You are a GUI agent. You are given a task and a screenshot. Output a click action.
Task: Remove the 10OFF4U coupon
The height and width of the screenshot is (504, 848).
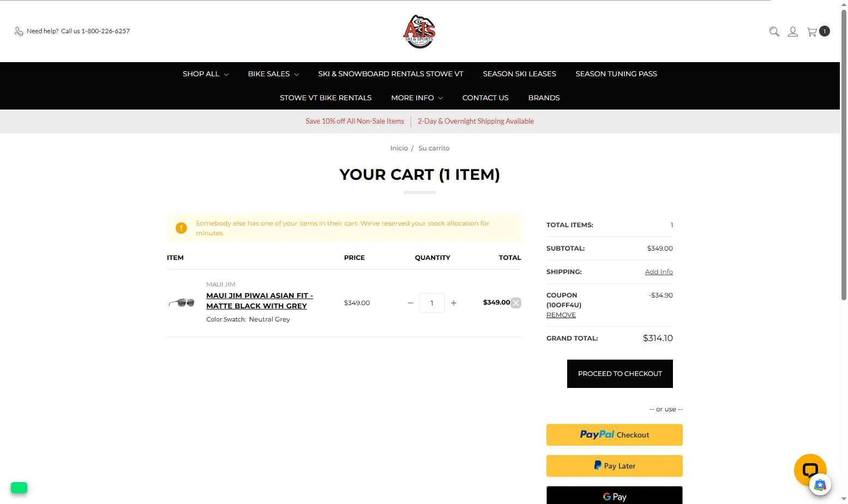click(561, 315)
